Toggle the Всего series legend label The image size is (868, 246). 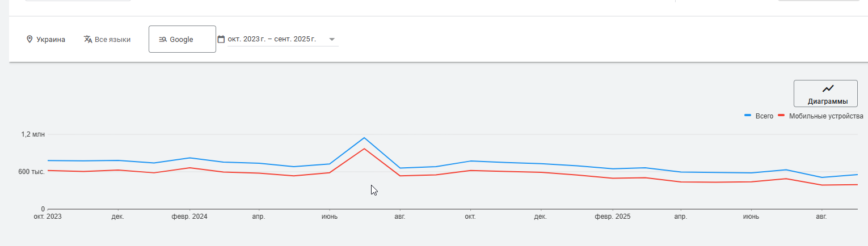pyautogui.click(x=764, y=116)
